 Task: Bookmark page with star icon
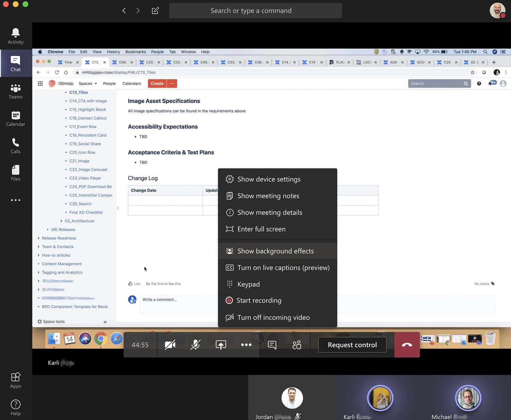point(473,72)
